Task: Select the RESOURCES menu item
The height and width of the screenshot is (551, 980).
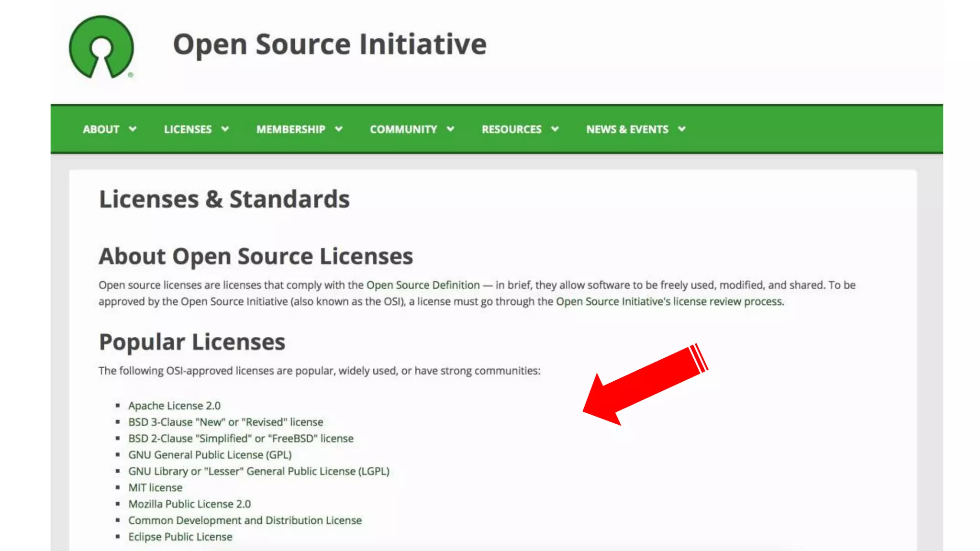Action: 511,129
